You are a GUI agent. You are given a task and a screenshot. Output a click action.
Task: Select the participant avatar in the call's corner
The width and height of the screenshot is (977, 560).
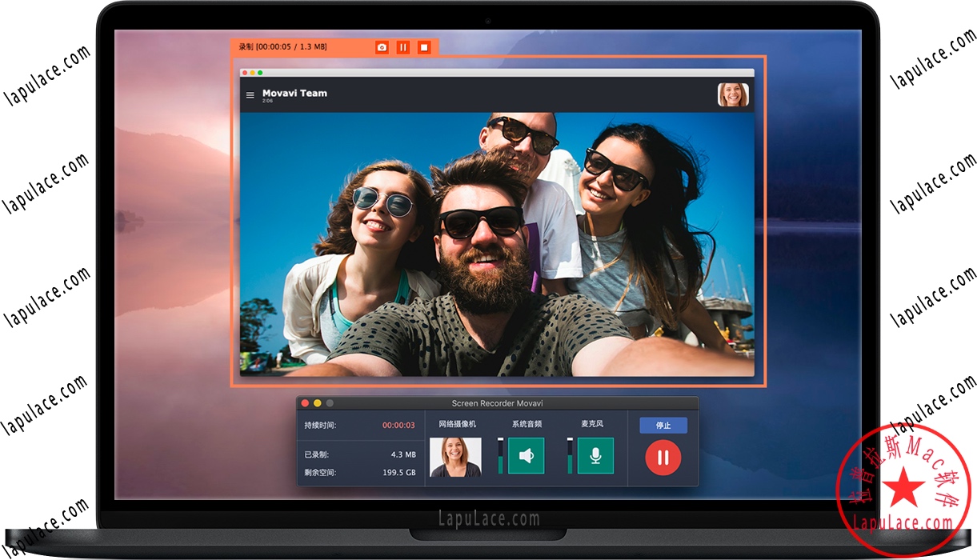pos(735,94)
